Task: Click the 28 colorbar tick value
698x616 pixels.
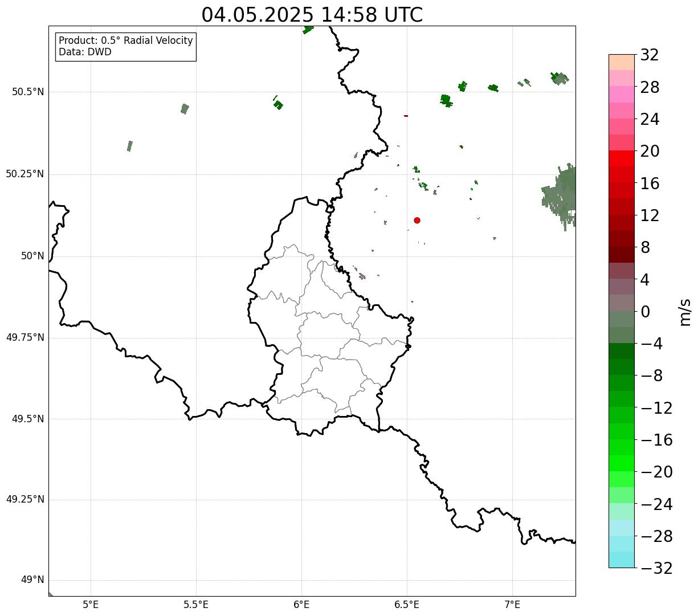Action: (x=650, y=87)
